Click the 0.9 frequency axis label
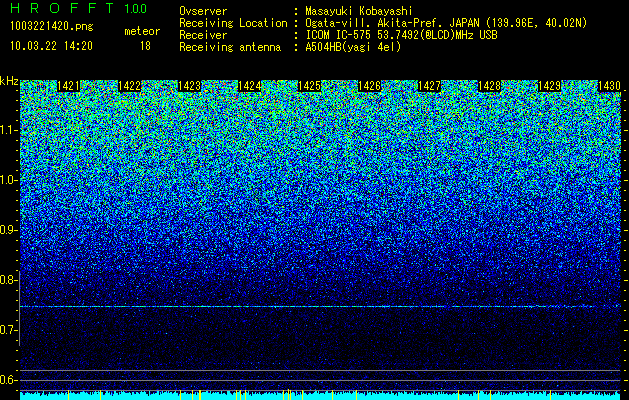Image resolution: width=629 pixels, height=400 pixels. click(x=9, y=230)
